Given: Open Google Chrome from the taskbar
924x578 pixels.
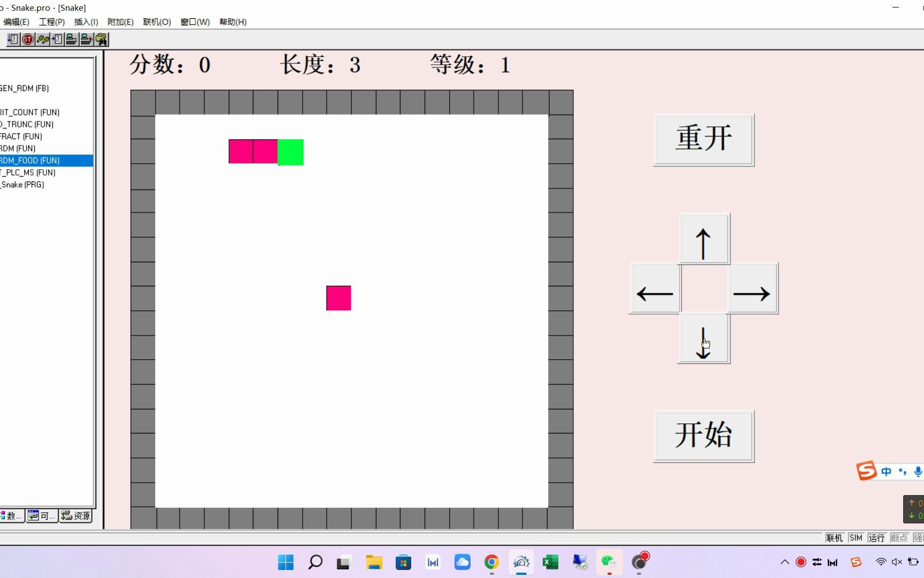Looking at the screenshot, I should pos(492,562).
